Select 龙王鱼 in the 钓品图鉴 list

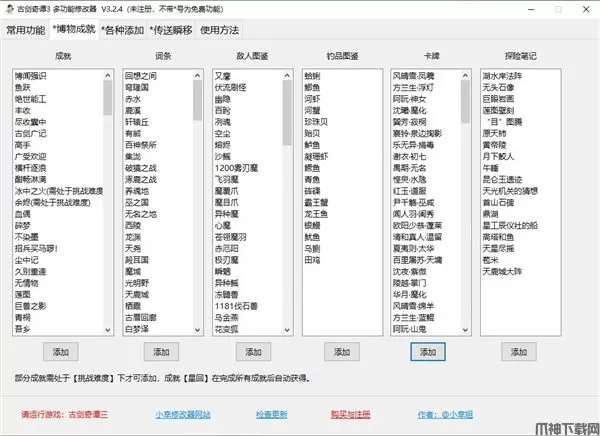pyautogui.click(x=316, y=214)
